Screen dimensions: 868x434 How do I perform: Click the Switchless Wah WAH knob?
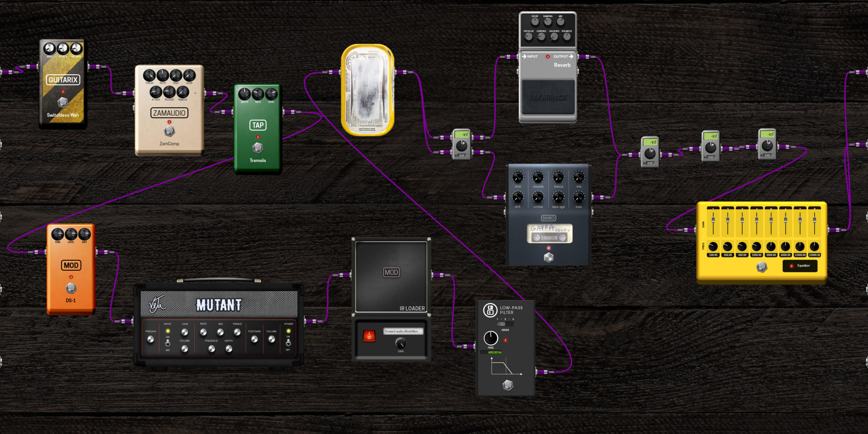(x=49, y=49)
